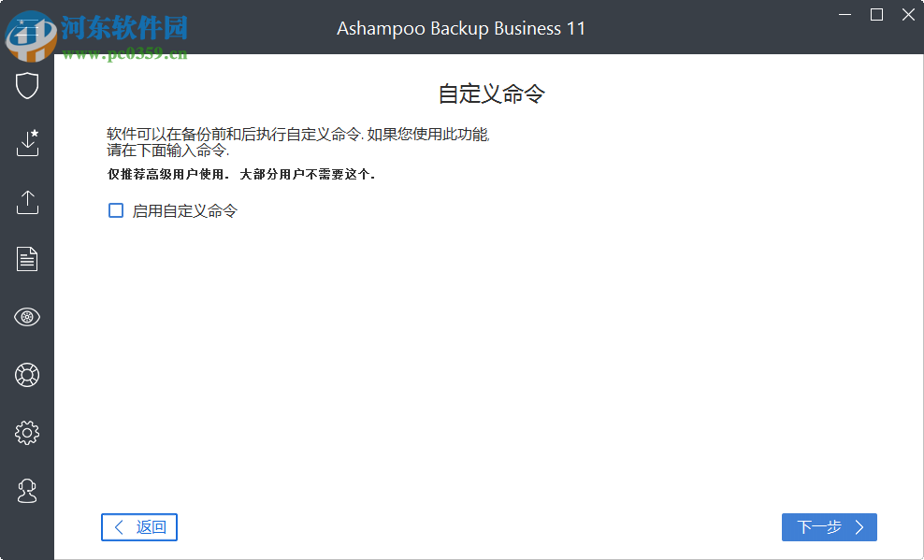Viewport: 924px width, 560px height.
Task: Click the back chevron inside 返回 button
Action: (119, 526)
